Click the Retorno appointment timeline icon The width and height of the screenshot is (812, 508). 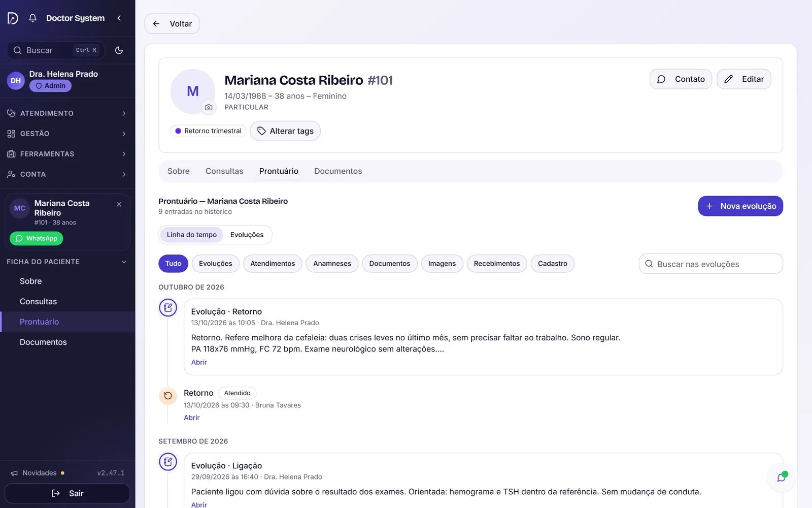[168, 396]
